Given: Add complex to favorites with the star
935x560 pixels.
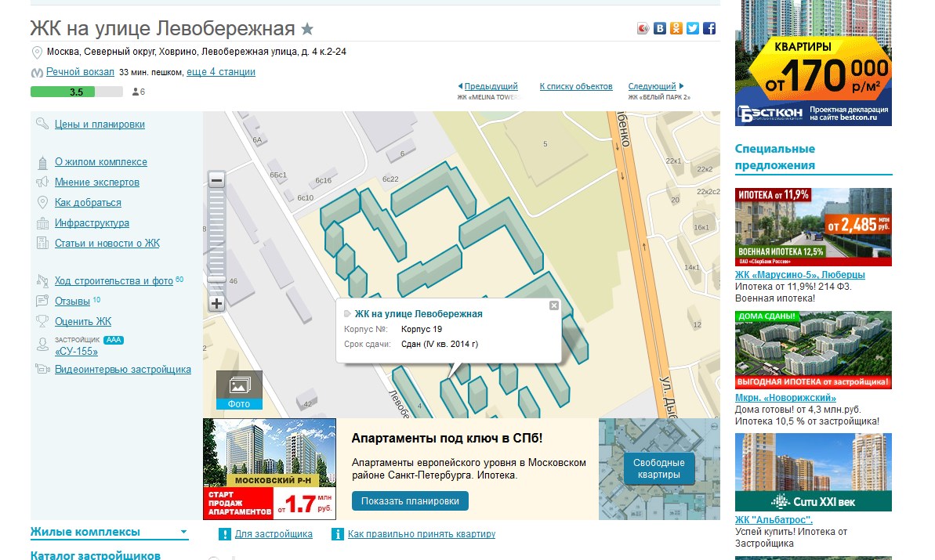Looking at the screenshot, I should [308, 30].
